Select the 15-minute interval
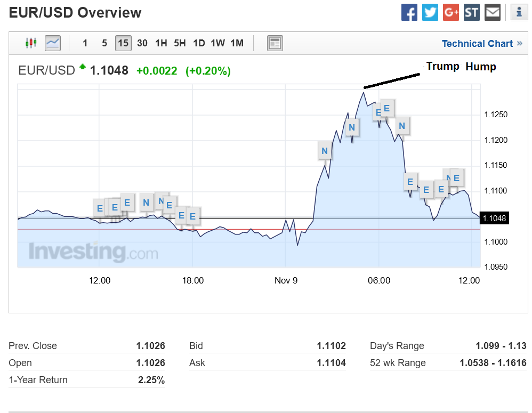The width and height of the screenshot is (532, 413). point(123,43)
